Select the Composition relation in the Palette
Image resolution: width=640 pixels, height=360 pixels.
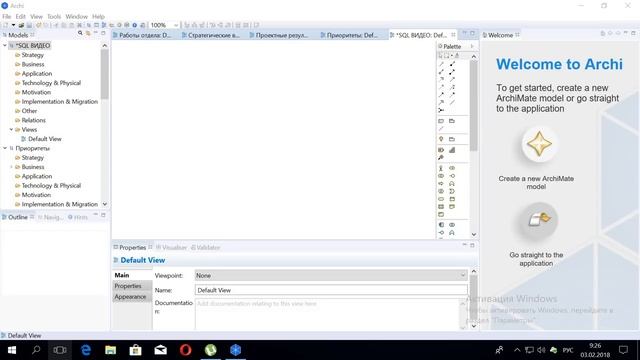pyautogui.click(x=452, y=64)
